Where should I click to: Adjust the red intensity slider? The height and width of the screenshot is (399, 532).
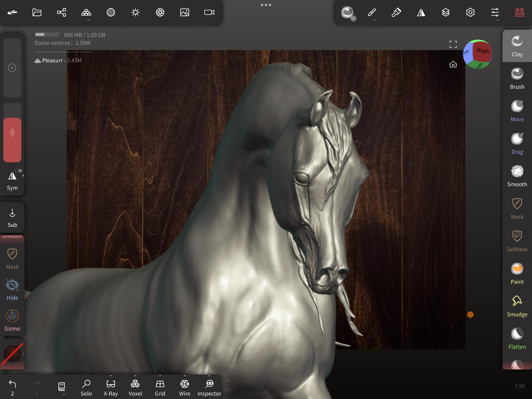point(12,133)
